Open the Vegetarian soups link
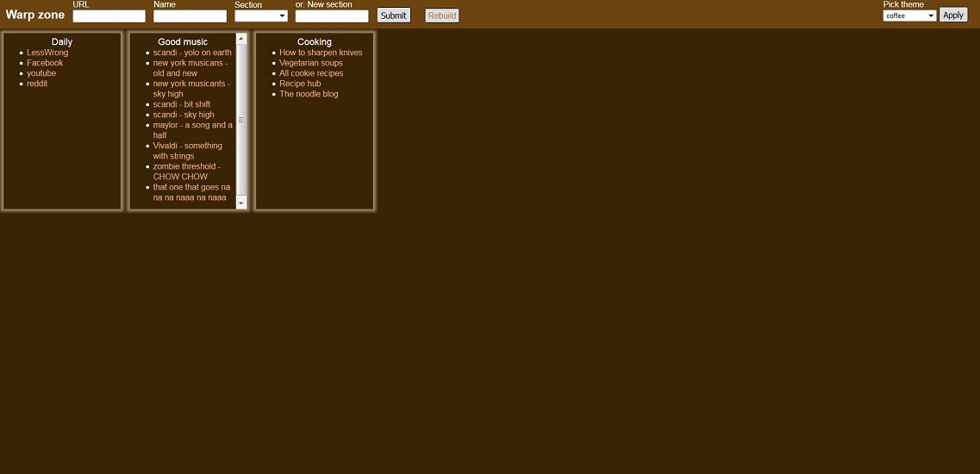This screenshot has width=980, height=474. click(x=311, y=63)
